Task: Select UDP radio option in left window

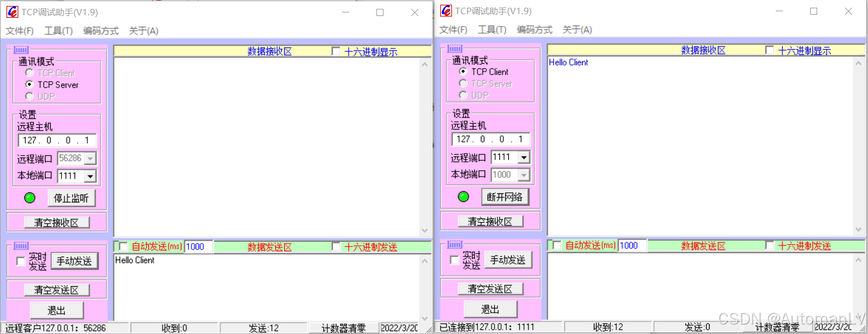Action: pos(29,96)
